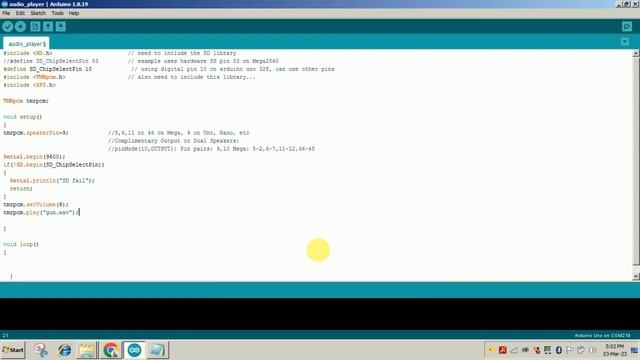Click the network monitor tray icon

(548, 350)
